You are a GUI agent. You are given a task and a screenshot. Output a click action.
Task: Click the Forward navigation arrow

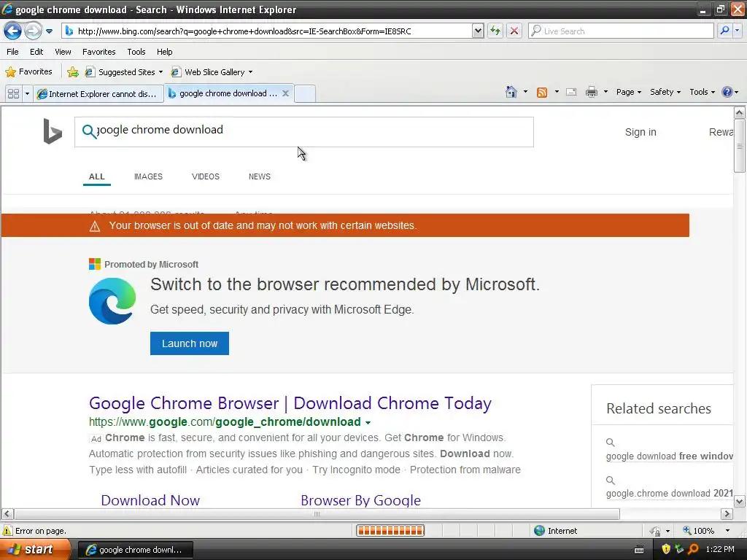coord(33,31)
